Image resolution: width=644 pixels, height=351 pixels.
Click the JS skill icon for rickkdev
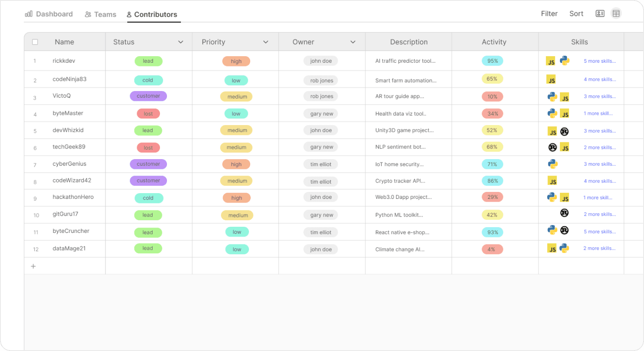coord(551,62)
